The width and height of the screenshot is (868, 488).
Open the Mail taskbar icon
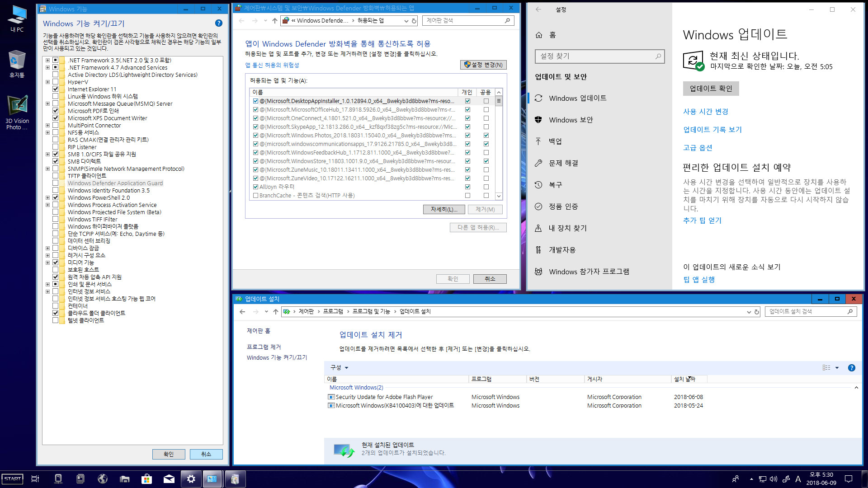tap(169, 479)
